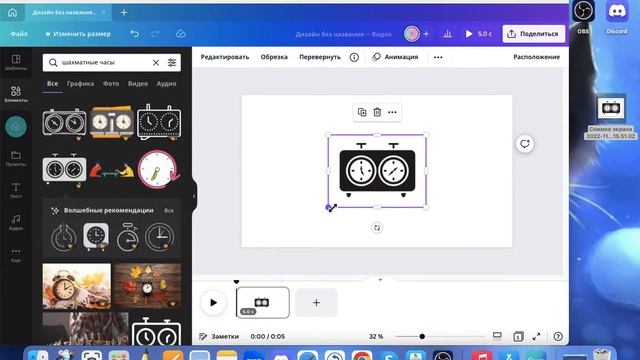Open Ещё more sidebar options
Viewport: 640px width, 360px height.
[16, 254]
